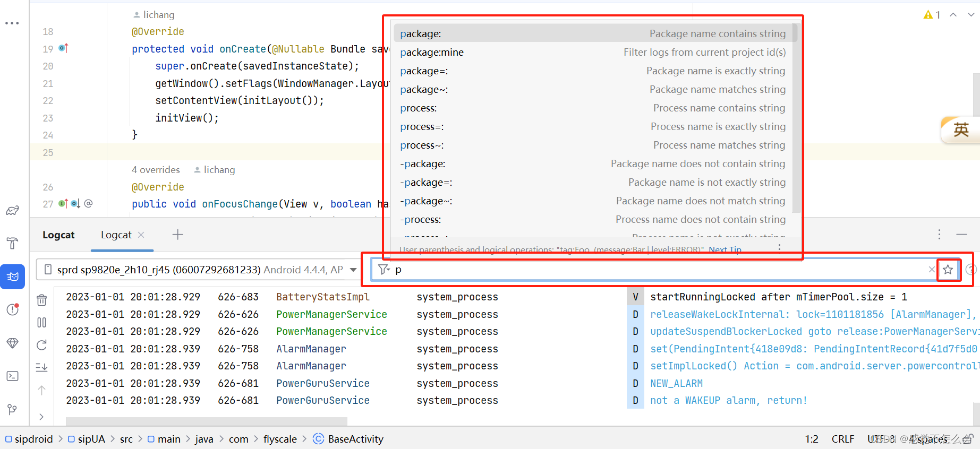Restart logcat with the circular arrow icon
The height and width of the screenshot is (449, 980).
(41, 345)
